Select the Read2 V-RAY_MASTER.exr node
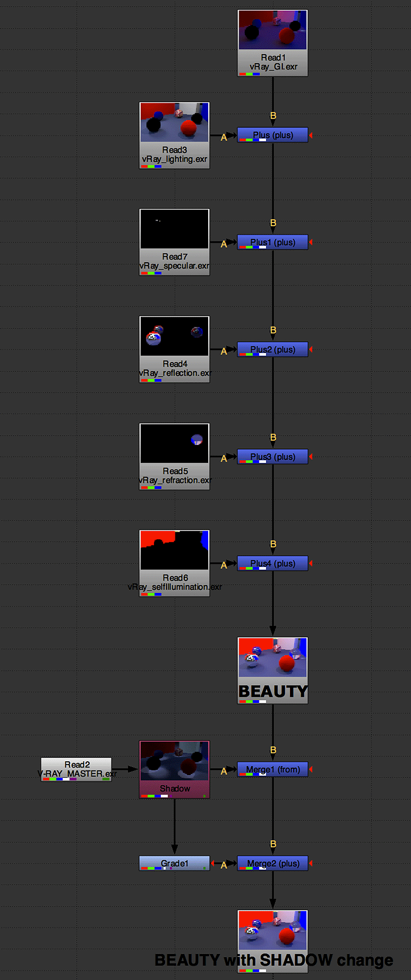 77,769
